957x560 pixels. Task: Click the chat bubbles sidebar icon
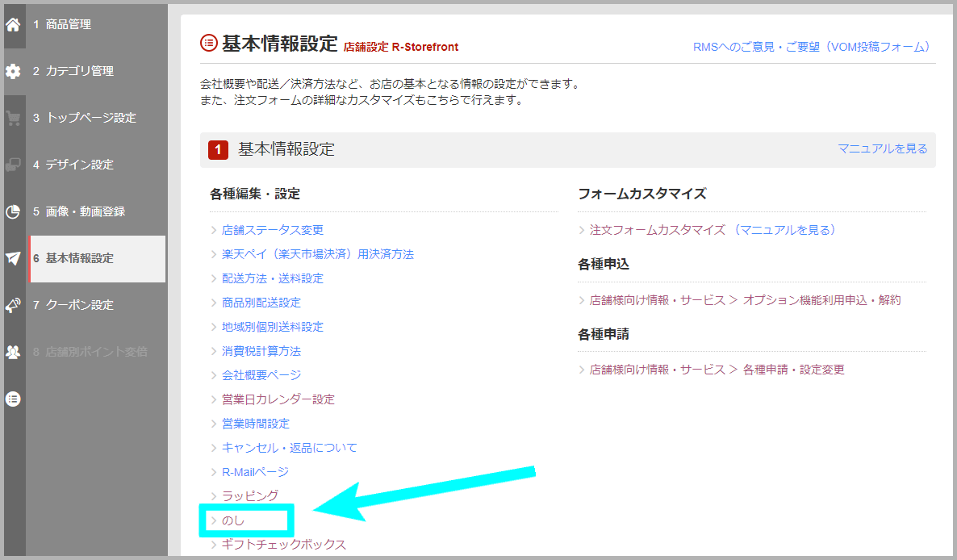(x=13, y=165)
